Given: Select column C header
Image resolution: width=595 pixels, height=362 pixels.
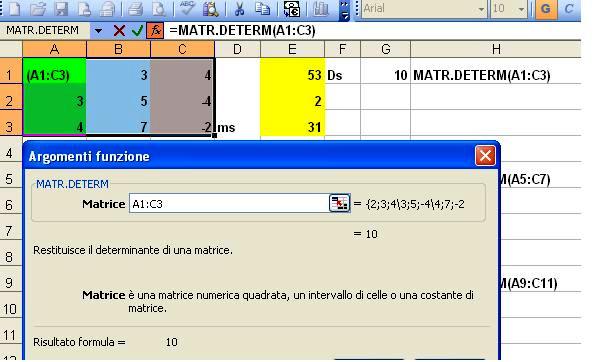Looking at the screenshot, I should click(x=183, y=49).
